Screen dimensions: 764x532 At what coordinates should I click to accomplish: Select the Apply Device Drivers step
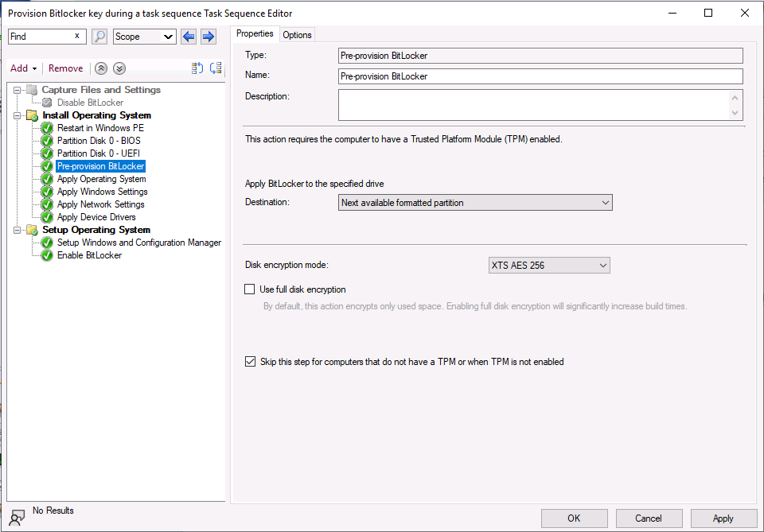pos(96,217)
